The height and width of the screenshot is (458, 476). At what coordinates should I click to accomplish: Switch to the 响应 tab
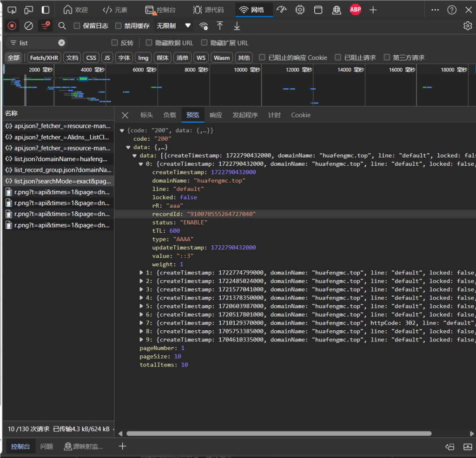216,115
